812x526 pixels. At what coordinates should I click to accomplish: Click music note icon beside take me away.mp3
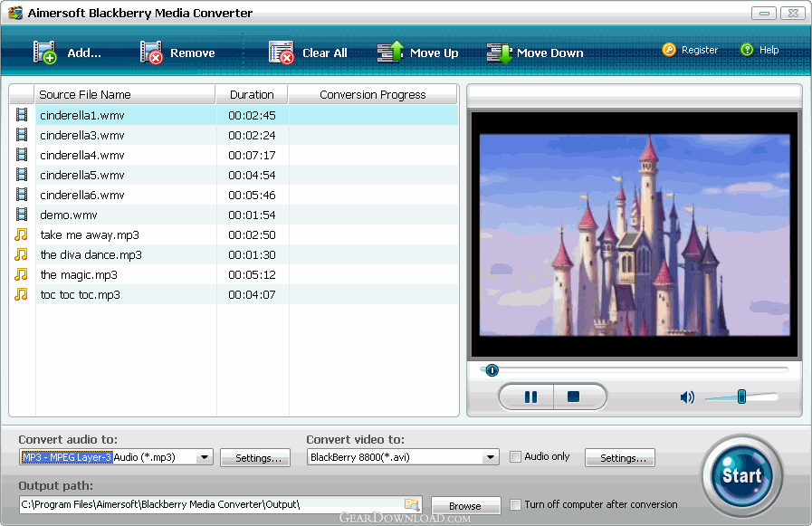click(x=21, y=234)
